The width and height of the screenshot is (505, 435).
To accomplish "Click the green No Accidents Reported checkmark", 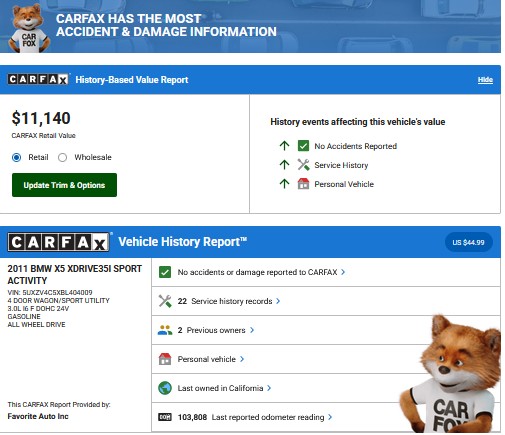I will tap(303, 146).
